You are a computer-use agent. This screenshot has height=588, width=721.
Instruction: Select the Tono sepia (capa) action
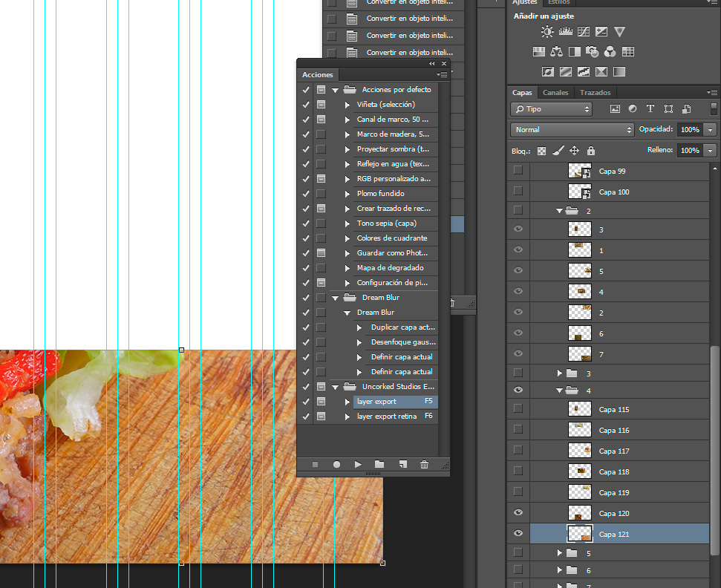(387, 223)
